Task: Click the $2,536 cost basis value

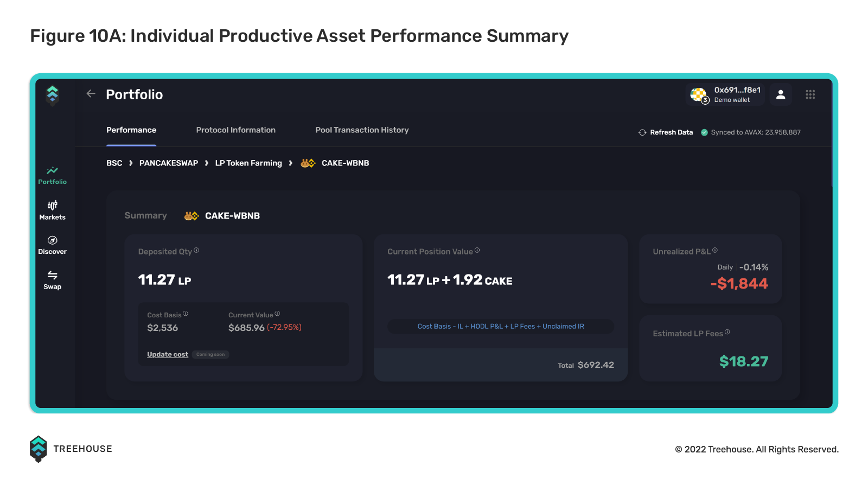Action: [x=163, y=328]
